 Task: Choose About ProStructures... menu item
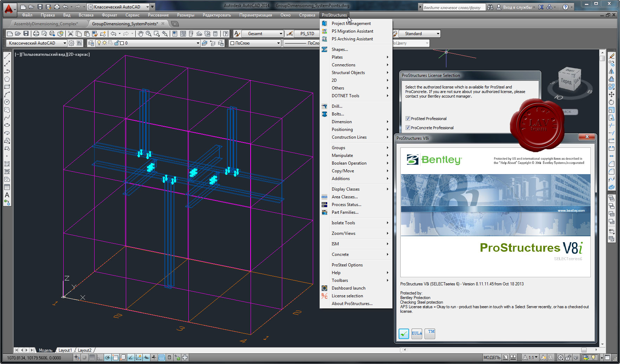[x=356, y=304]
